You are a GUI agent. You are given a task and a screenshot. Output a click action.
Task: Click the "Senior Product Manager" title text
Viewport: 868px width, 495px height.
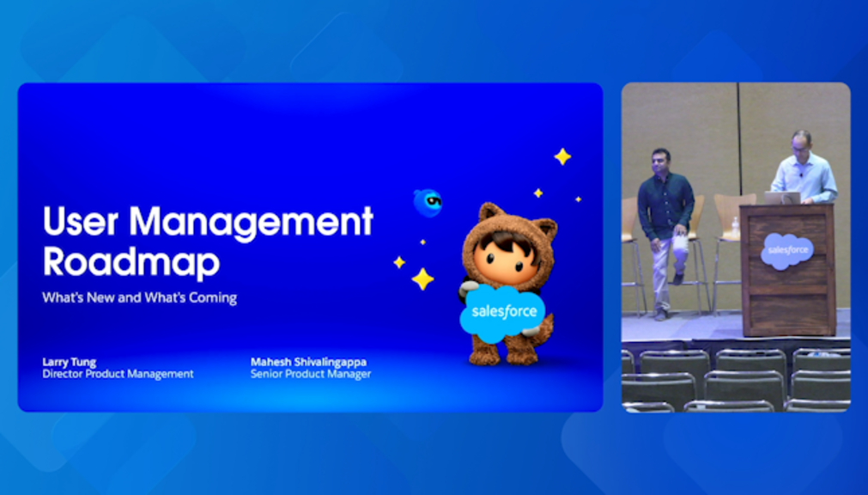(x=310, y=374)
